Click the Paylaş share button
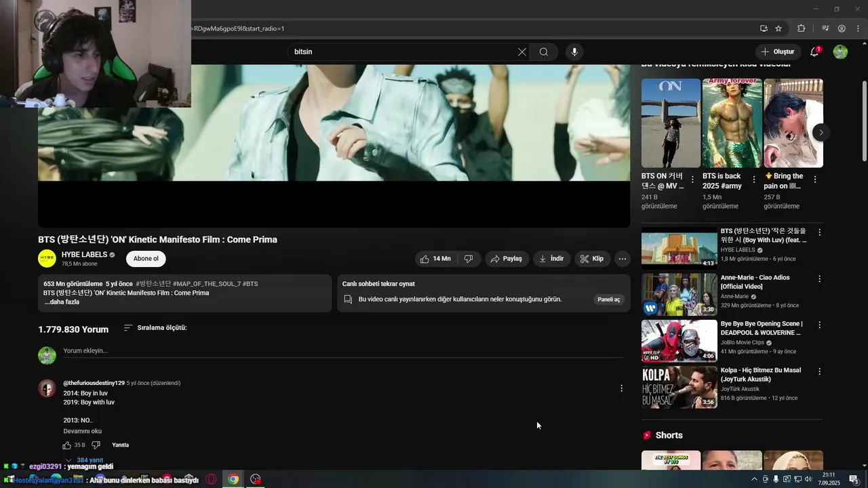The height and width of the screenshot is (488, 868). click(507, 259)
